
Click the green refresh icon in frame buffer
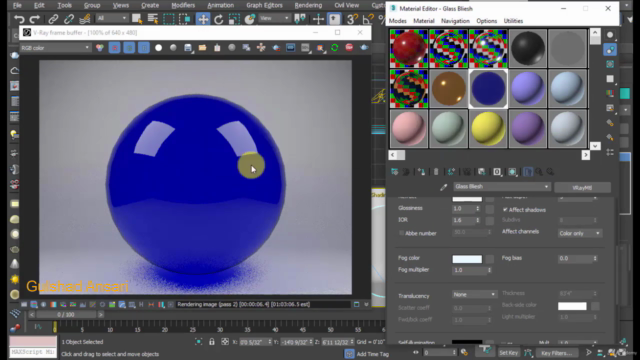(x=335, y=48)
